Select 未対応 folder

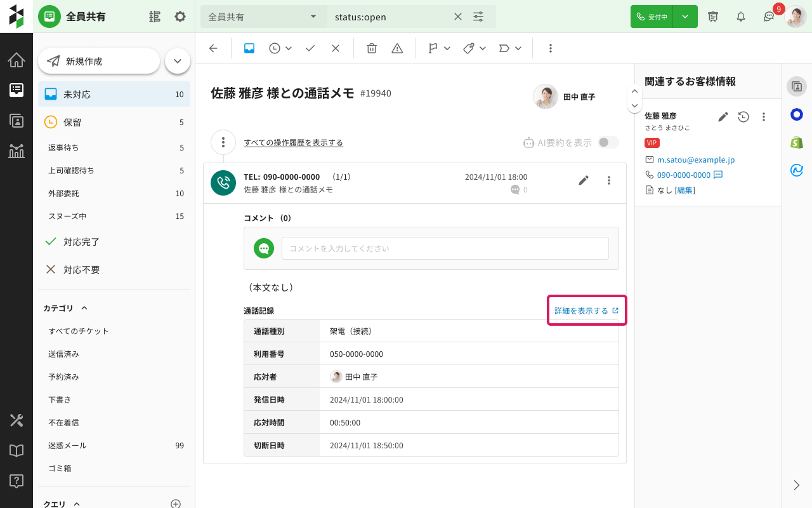tap(114, 94)
